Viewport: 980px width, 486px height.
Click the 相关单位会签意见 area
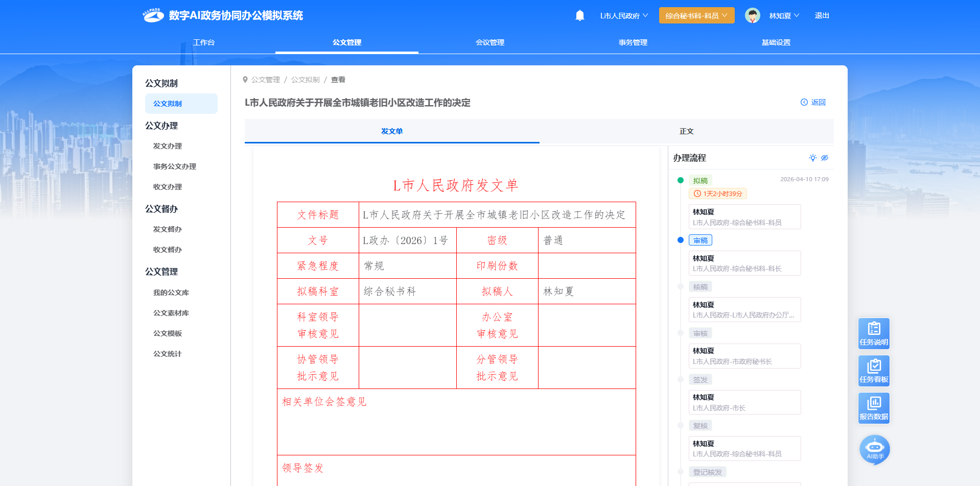pos(456,422)
